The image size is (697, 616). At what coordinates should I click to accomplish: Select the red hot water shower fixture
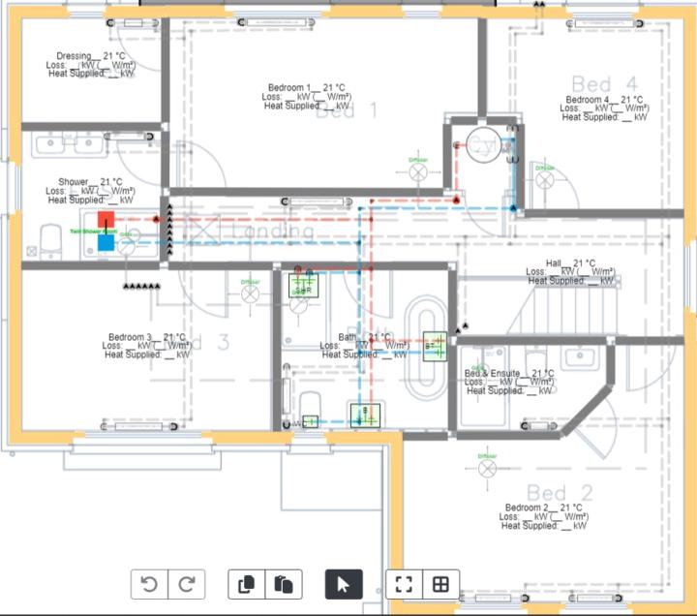106,219
